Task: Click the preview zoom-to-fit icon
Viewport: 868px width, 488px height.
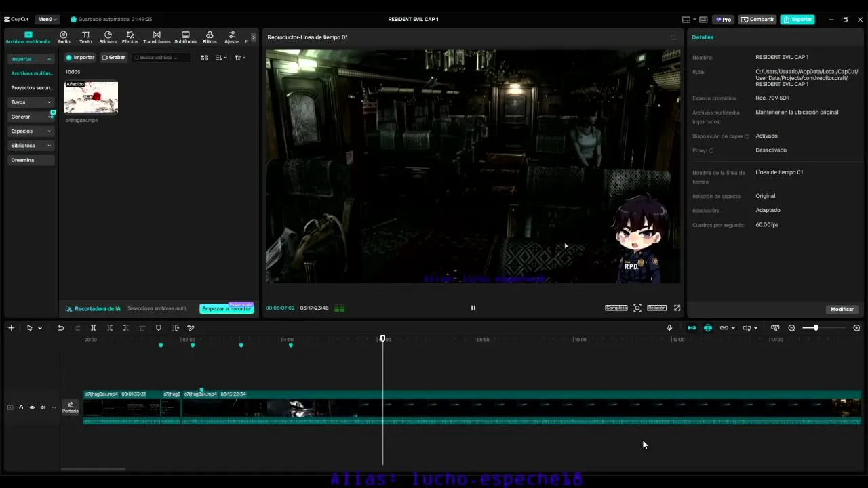Action: [637, 308]
